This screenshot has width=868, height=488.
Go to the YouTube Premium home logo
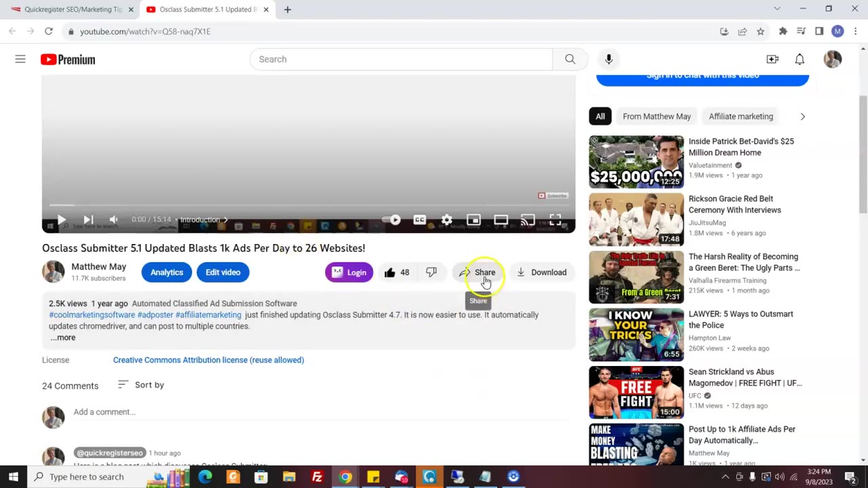click(x=68, y=60)
